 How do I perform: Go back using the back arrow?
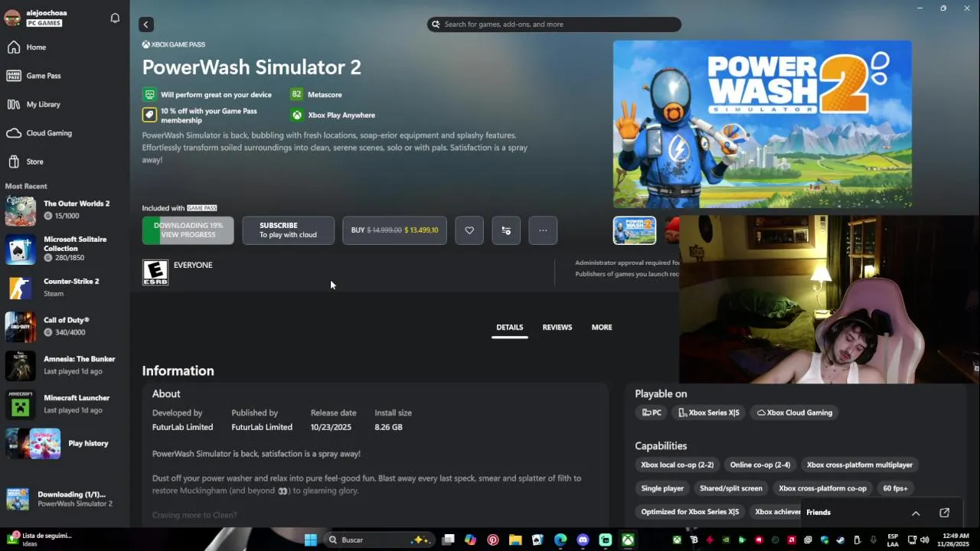145,24
